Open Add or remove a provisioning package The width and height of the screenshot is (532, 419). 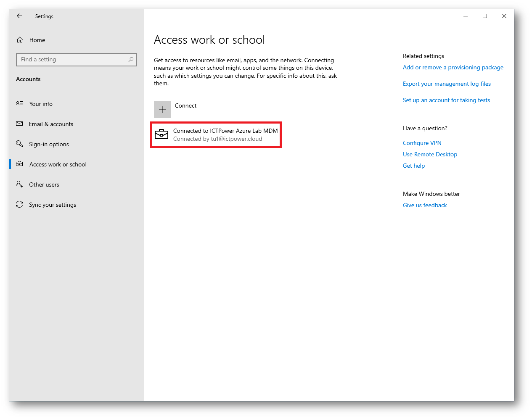point(453,67)
